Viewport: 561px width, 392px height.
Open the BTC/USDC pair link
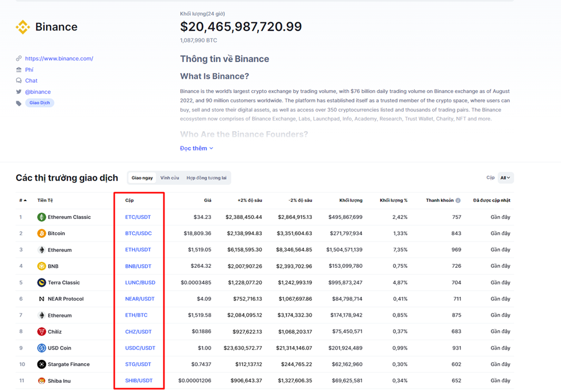[139, 233]
